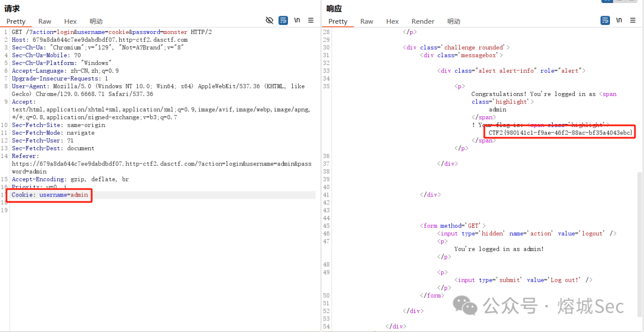Click the Sec-Ch-Ua-Platform: "Windows" line
Viewport: 644px width, 332px height.
pos(61,63)
